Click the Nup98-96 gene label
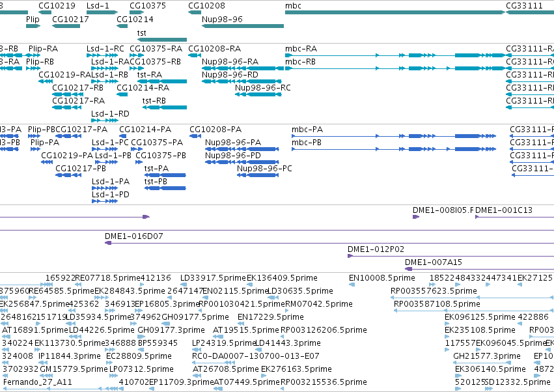The image size is (554, 392). pos(222,19)
